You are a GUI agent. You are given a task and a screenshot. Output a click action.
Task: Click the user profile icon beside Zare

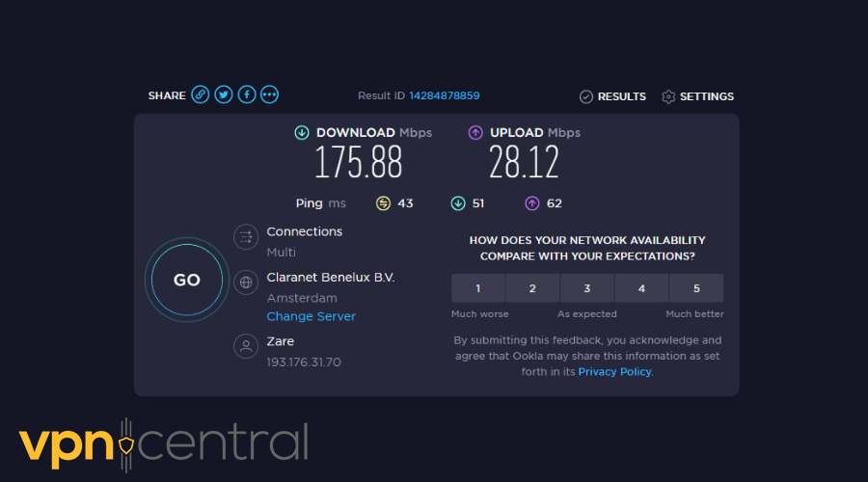click(x=246, y=346)
